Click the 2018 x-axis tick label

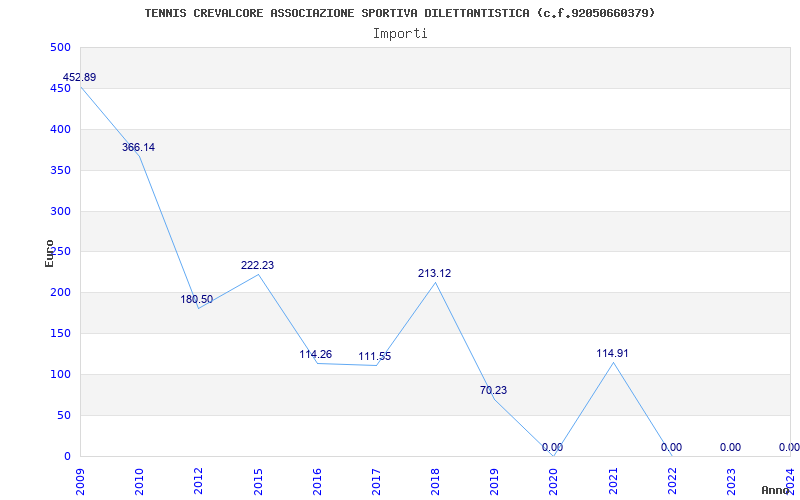[435, 481]
